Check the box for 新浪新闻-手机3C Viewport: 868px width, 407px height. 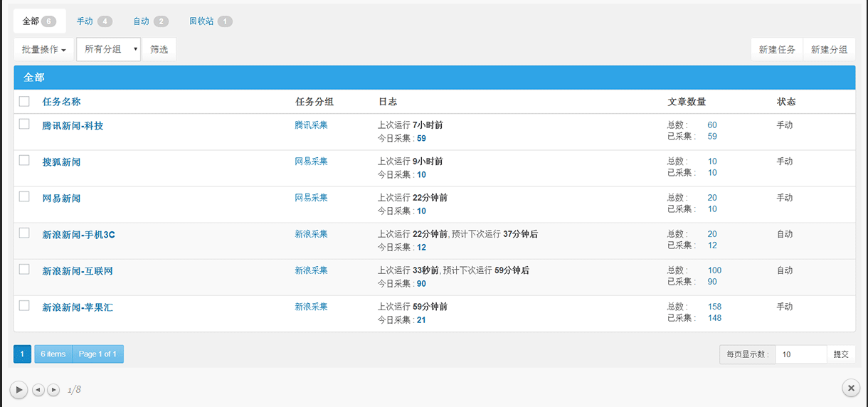point(24,233)
